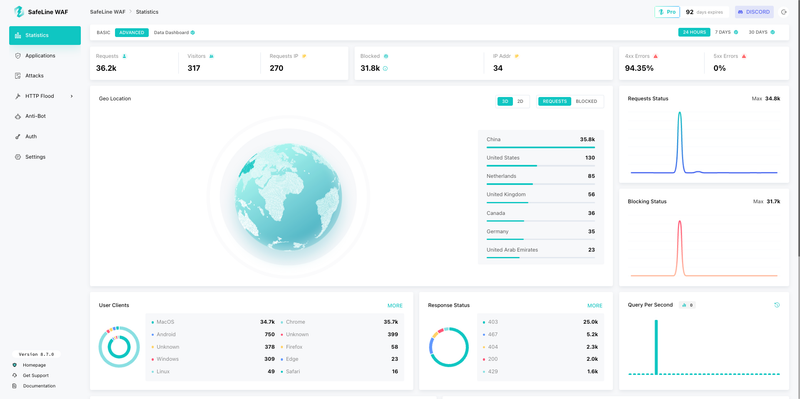Expand Response Status with MORE

pyautogui.click(x=594, y=306)
